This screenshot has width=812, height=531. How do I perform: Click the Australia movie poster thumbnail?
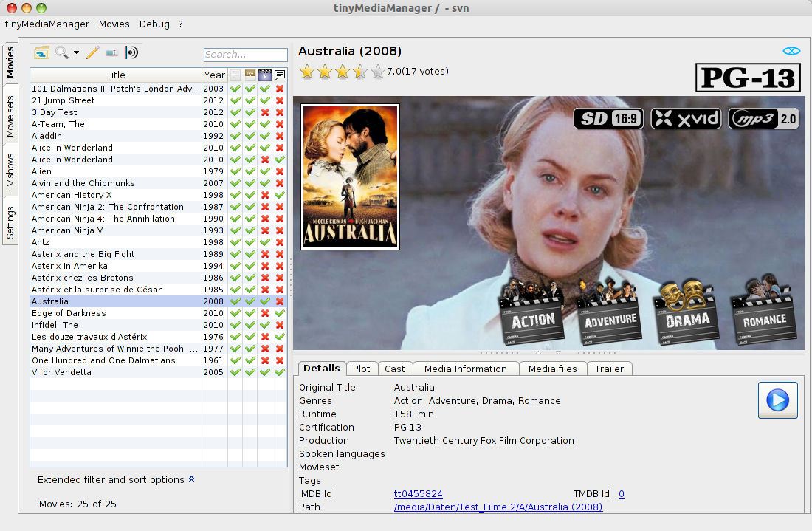(350, 177)
